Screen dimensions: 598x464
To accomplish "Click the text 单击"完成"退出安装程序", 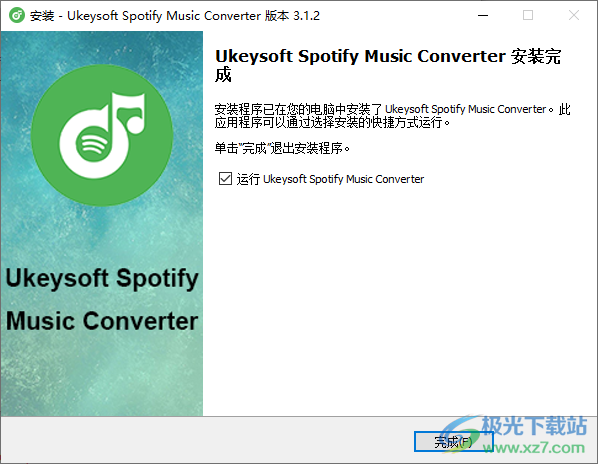I will (x=282, y=148).
